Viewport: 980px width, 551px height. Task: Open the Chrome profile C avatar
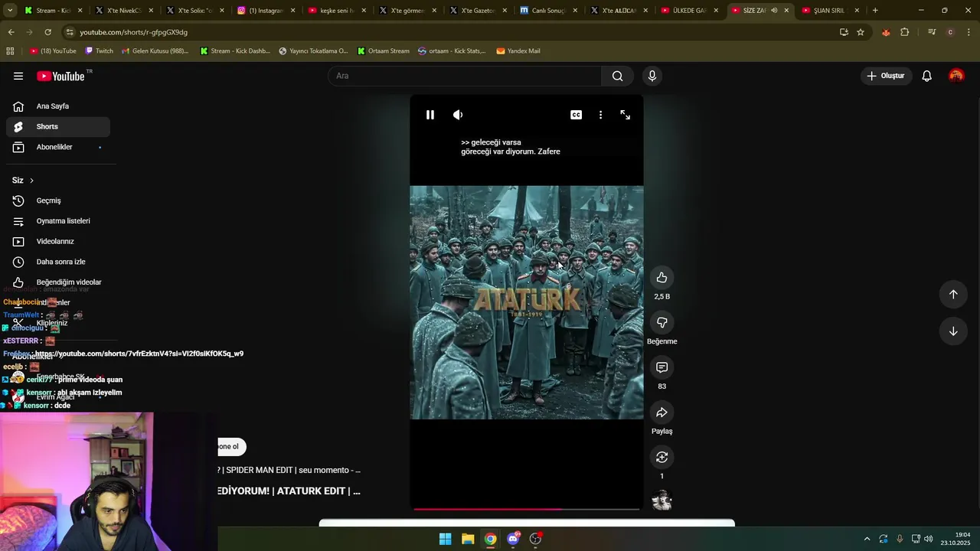click(x=950, y=32)
